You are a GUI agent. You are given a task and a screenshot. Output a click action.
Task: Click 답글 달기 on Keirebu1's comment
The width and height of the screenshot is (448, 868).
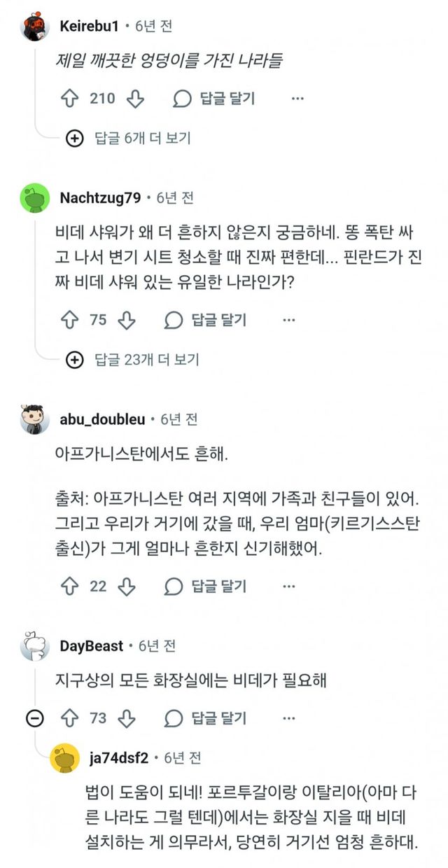click(x=214, y=99)
